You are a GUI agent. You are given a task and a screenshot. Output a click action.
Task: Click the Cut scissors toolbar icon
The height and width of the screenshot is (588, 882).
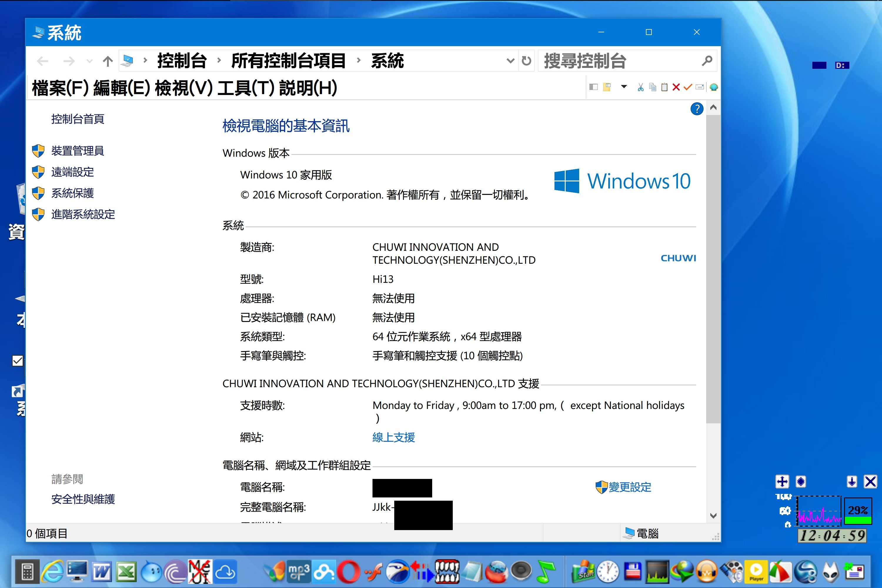pos(641,87)
